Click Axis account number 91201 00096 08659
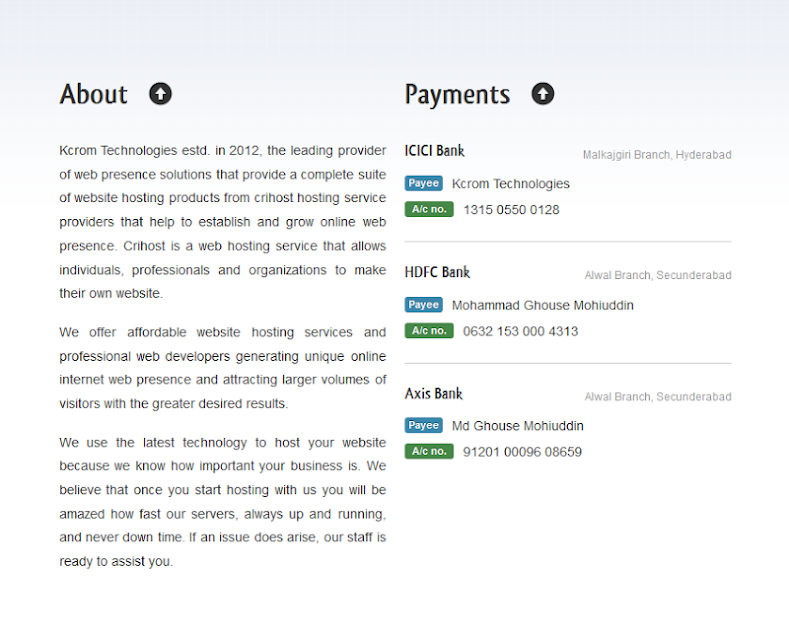 [x=522, y=452]
